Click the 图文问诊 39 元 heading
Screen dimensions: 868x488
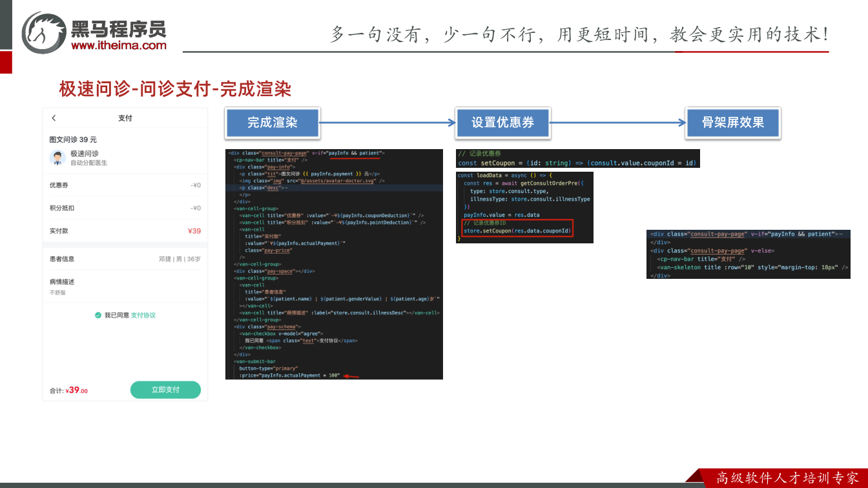(x=73, y=139)
